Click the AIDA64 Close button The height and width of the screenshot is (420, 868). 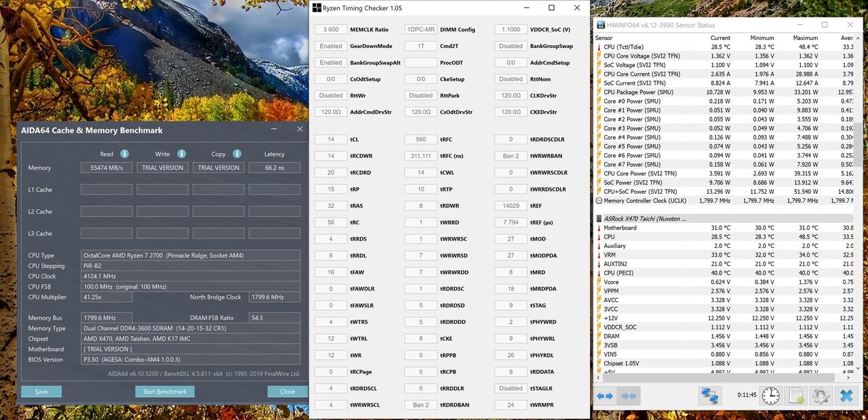pyautogui.click(x=288, y=392)
